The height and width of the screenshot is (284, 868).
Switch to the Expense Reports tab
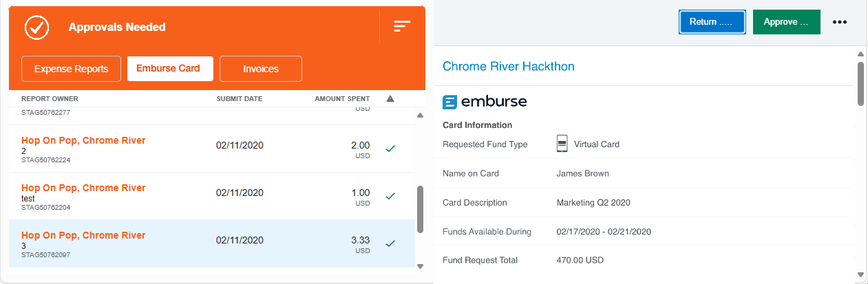72,69
